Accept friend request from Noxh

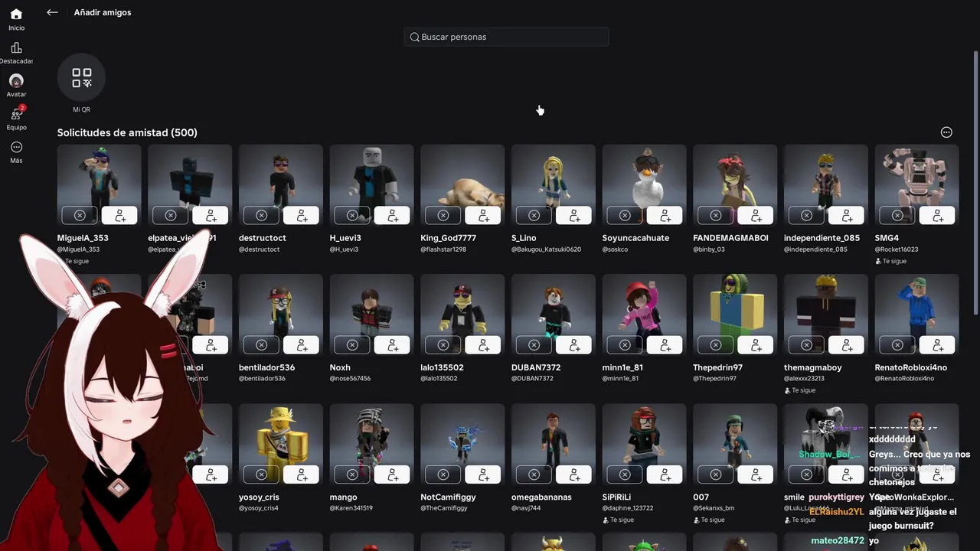click(393, 345)
